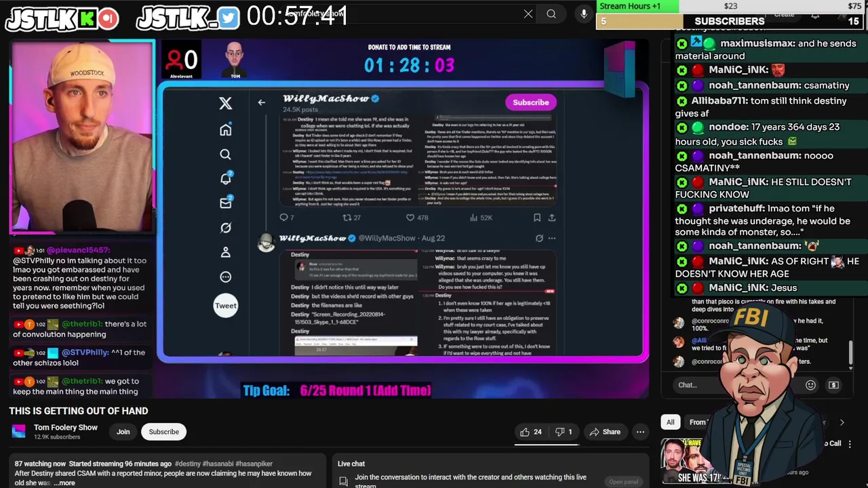The width and height of the screenshot is (868, 488).
Task: Click the back arrow beside WillyMacShow
Action: point(261,102)
